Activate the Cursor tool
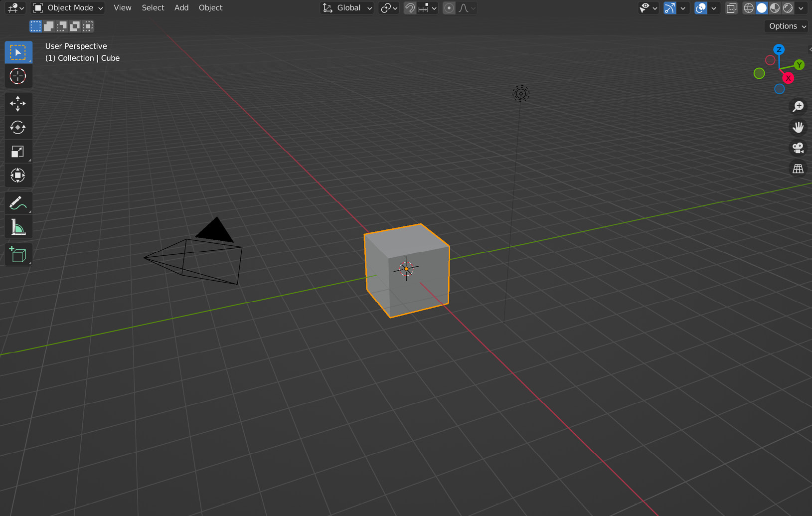Screen dimensions: 812x516 (18, 76)
